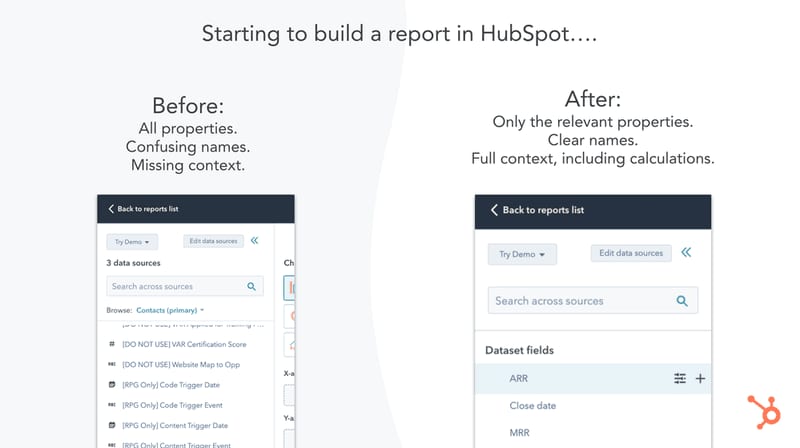Go Back to reports list in the Before panel
Viewport: 800px width, 448px height.
coord(148,209)
